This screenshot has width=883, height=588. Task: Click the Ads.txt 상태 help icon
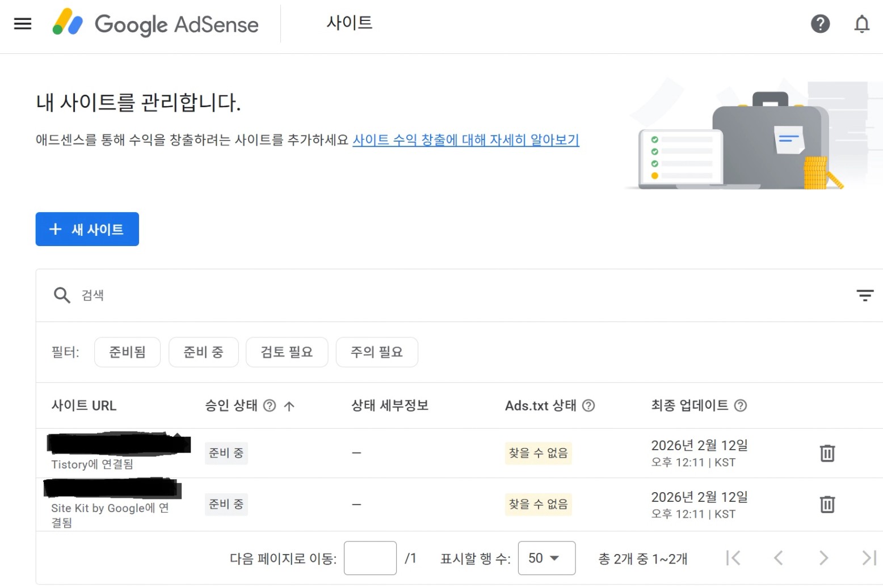[588, 405]
